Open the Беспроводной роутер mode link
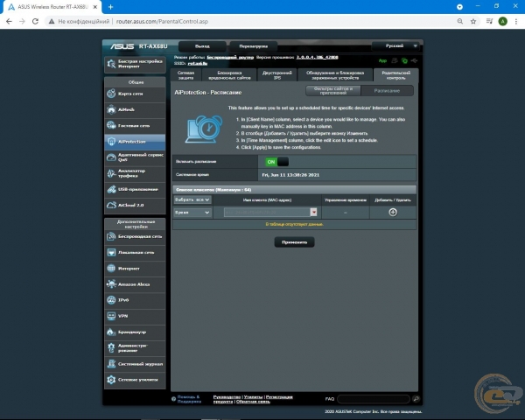 pyautogui.click(x=230, y=57)
